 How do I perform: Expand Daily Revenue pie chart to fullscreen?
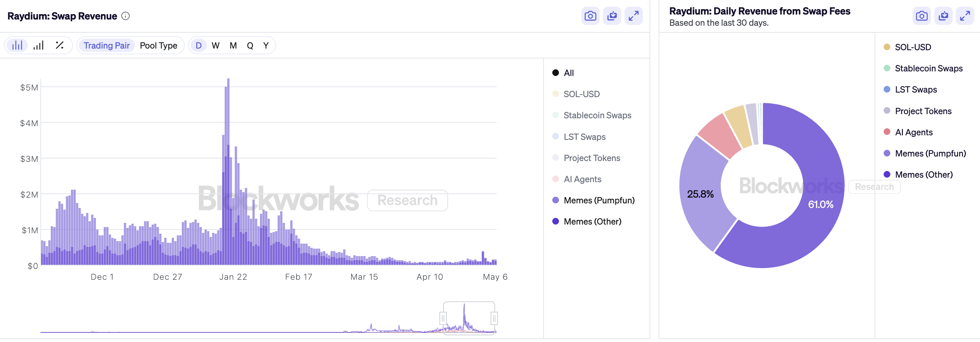(965, 16)
